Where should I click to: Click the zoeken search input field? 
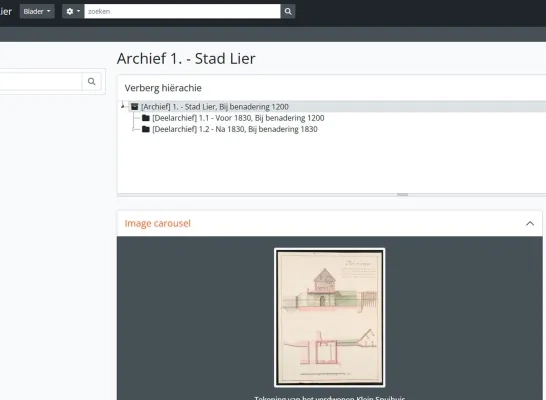tap(182, 11)
